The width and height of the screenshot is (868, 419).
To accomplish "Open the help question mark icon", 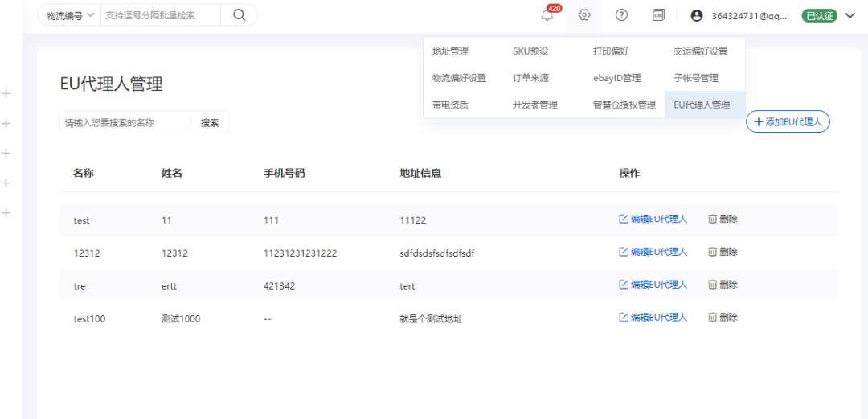I will pos(621,15).
